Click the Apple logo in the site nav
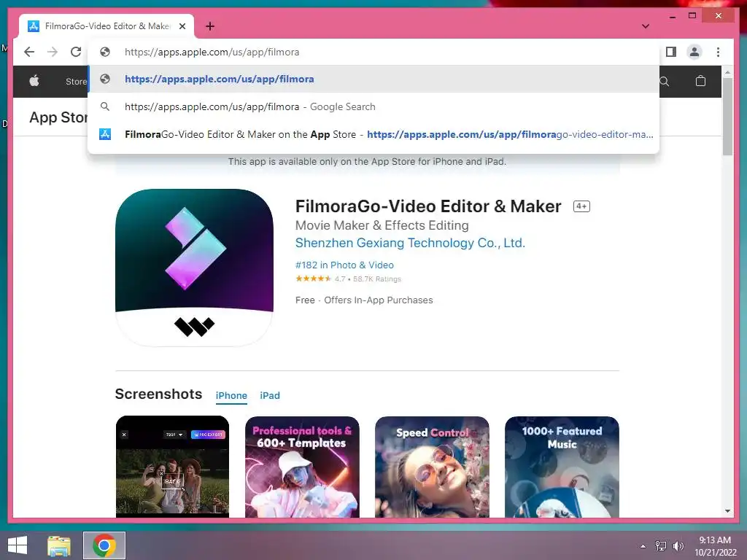 click(34, 81)
